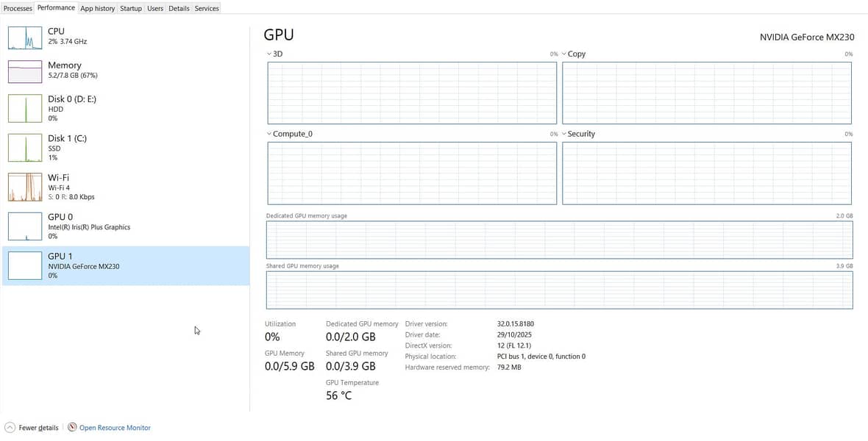This screenshot has width=868, height=441.
Task: Open the App history tab
Action: (x=97, y=8)
